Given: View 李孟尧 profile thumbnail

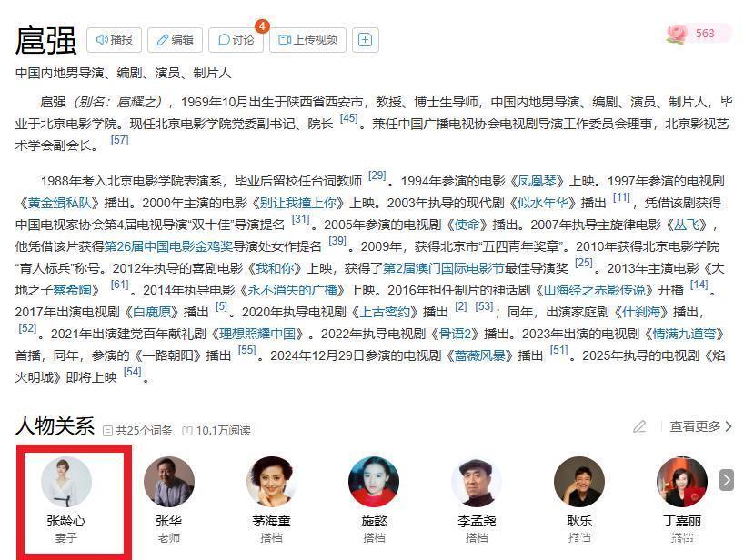Looking at the screenshot, I should click(x=477, y=481).
